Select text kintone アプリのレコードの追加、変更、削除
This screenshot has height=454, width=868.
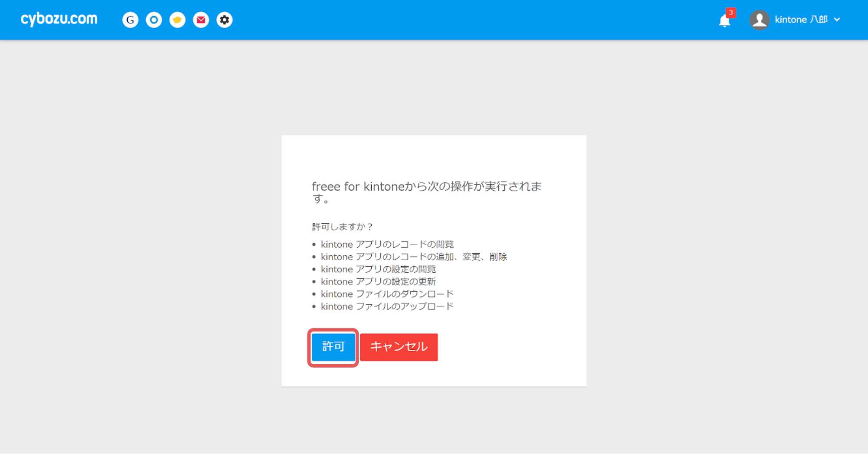(414, 257)
